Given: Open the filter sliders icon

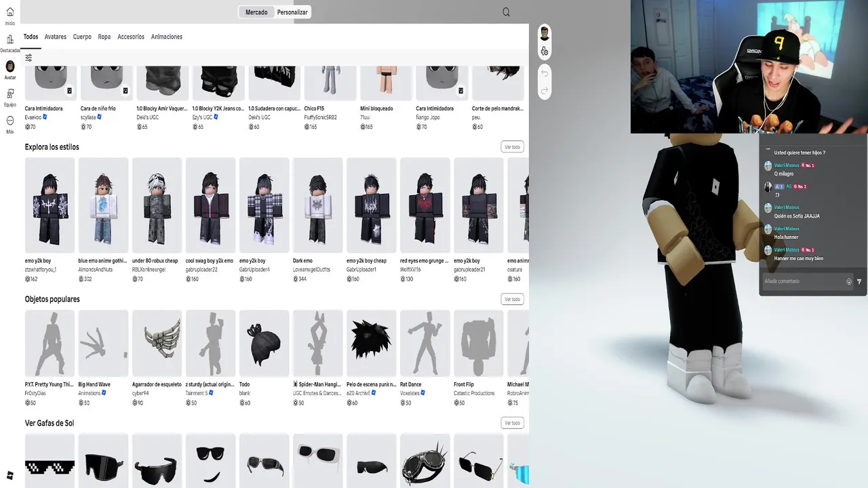Looking at the screenshot, I should point(28,58).
